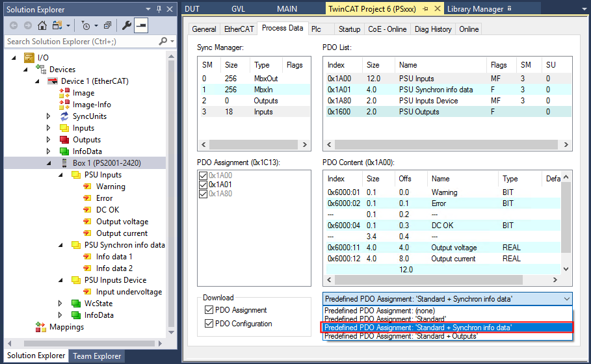Select the Image node under Device 1

[83, 93]
